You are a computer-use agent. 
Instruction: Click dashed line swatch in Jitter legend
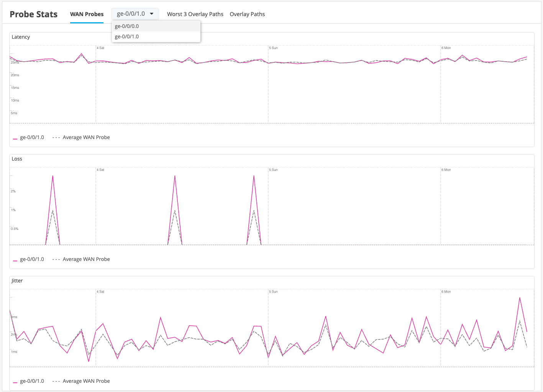tap(56, 381)
